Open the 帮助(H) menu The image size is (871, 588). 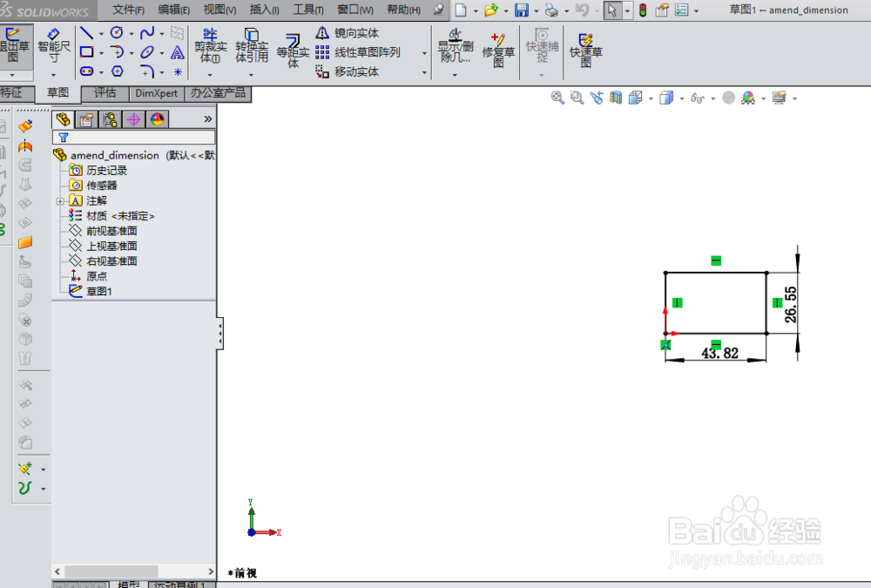point(404,10)
